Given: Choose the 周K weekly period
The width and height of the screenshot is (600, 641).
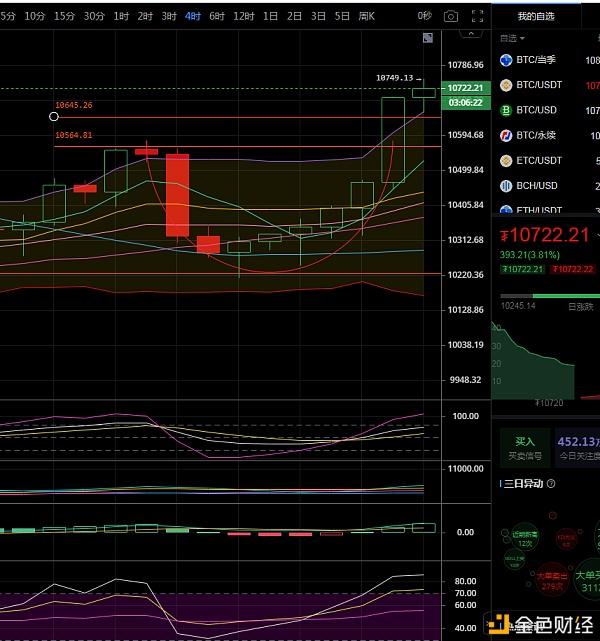Looking at the screenshot, I should tap(367, 16).
